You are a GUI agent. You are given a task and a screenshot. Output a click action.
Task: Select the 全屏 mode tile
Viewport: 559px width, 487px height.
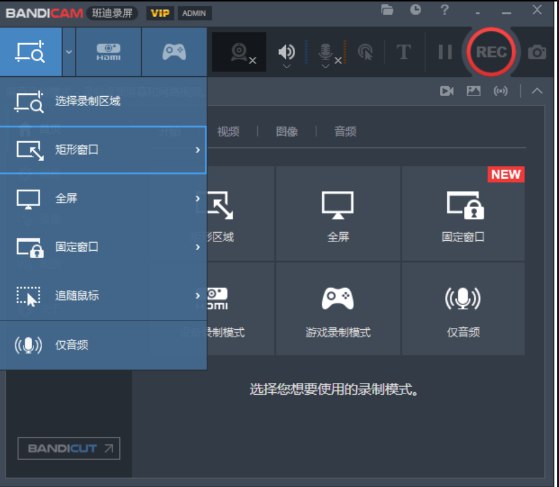(x=338, y=214)
